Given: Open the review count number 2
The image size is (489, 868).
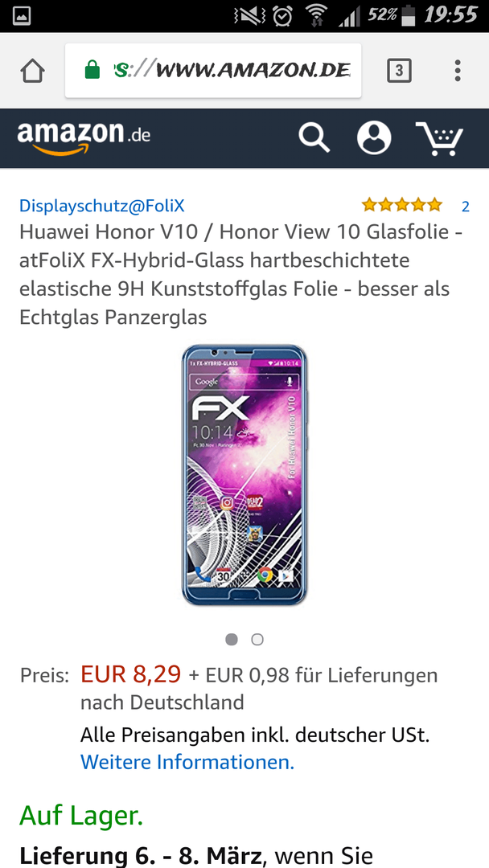Looking at the screenshot, I should point(465,207).
